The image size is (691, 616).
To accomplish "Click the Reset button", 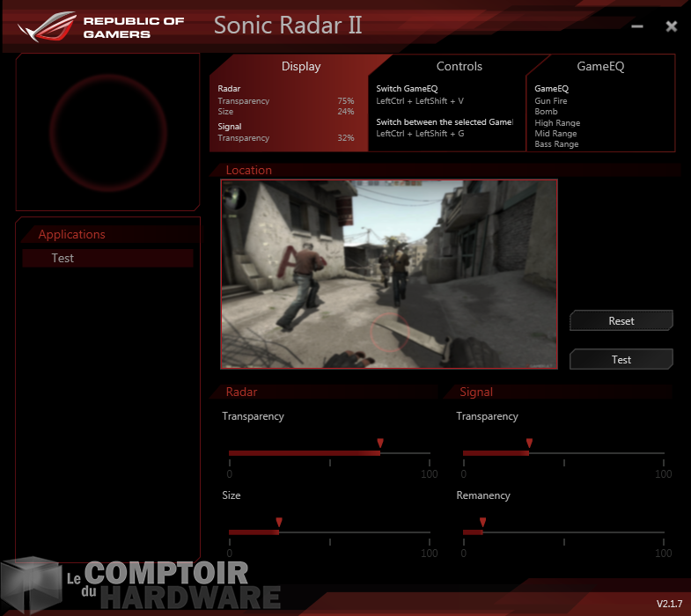I will click(621, 321).
